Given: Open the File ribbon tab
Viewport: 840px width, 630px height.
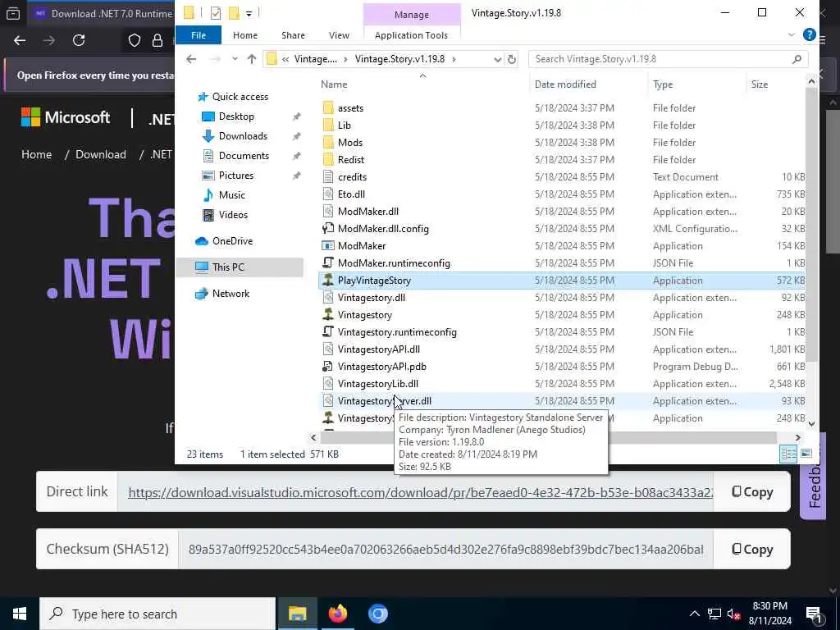Looking at the screenshot, I should 199,35.
